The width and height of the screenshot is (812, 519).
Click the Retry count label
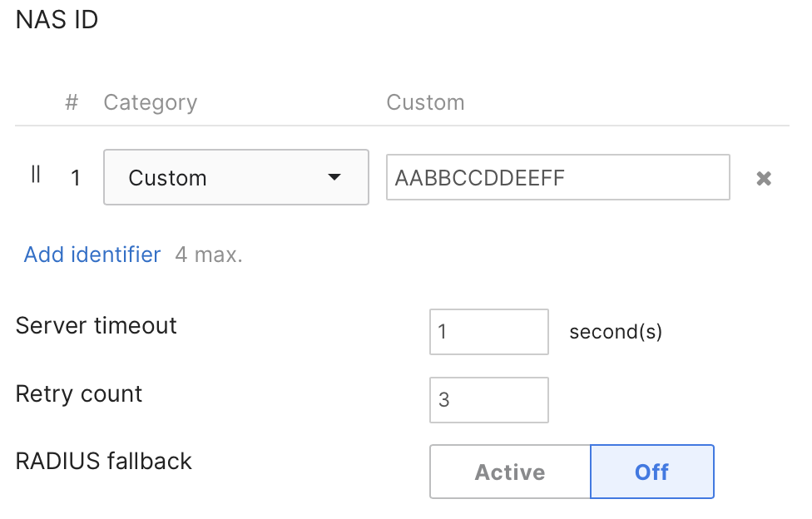(79, 393)
